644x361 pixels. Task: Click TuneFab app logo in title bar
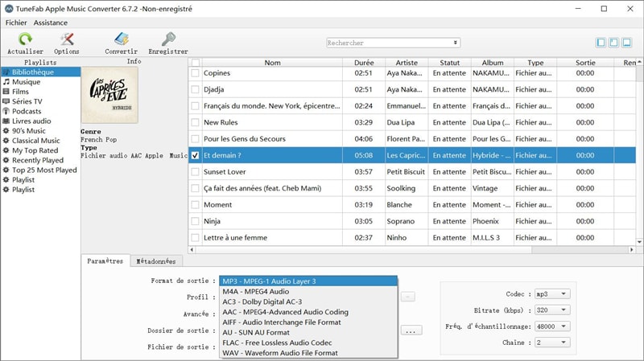tap(9, 9)
